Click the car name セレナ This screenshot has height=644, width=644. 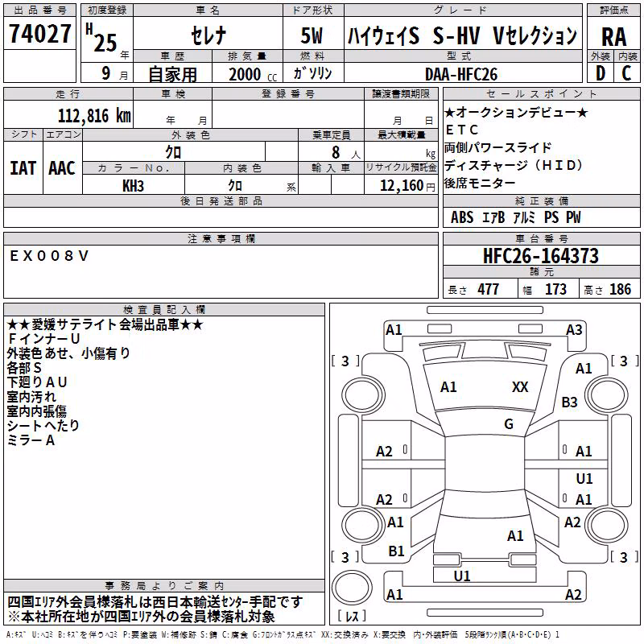(208, 35)
